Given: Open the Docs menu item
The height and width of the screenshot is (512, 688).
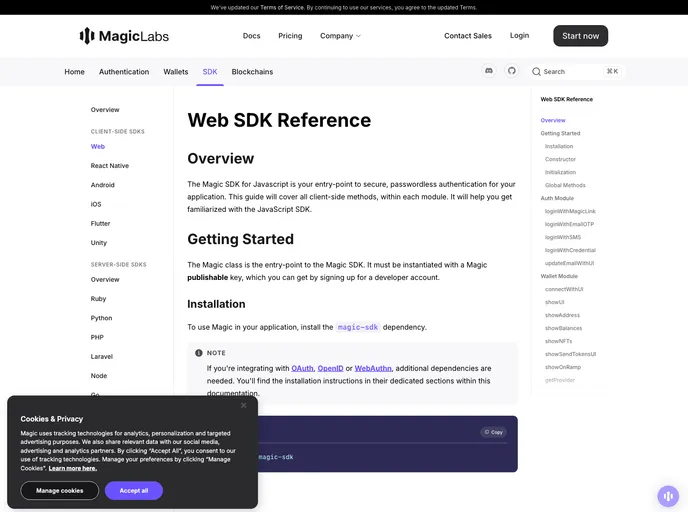Looking at the screenshot, I should coord(251,36).
